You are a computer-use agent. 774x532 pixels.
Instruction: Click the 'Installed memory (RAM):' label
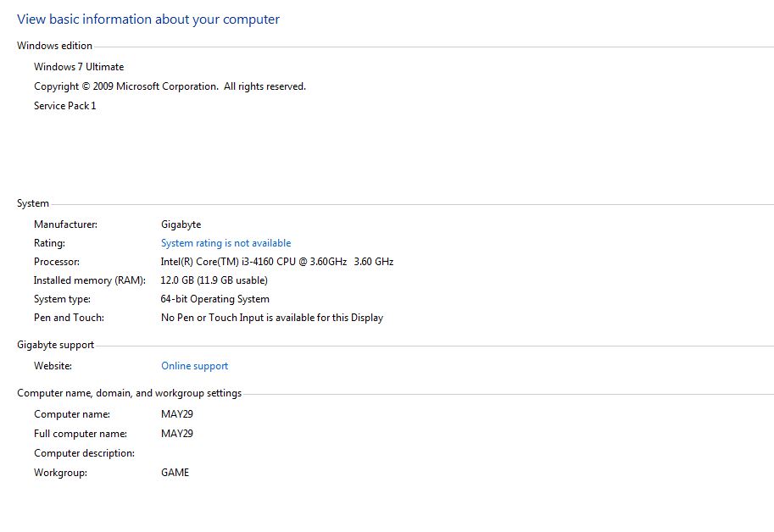click(x=90, y=280)
